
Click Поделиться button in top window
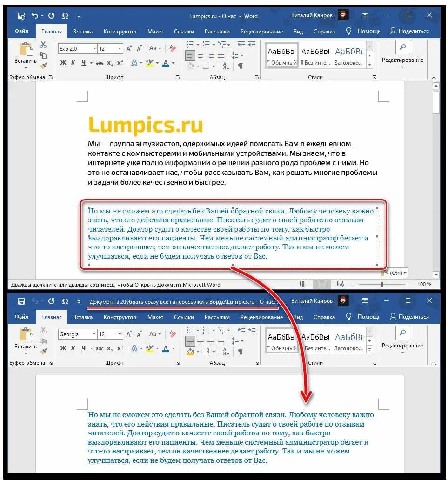coord(409,31)
